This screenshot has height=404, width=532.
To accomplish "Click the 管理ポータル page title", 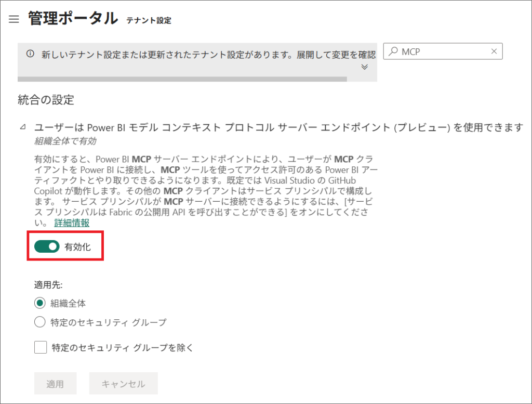I will (x=73, y=18).
